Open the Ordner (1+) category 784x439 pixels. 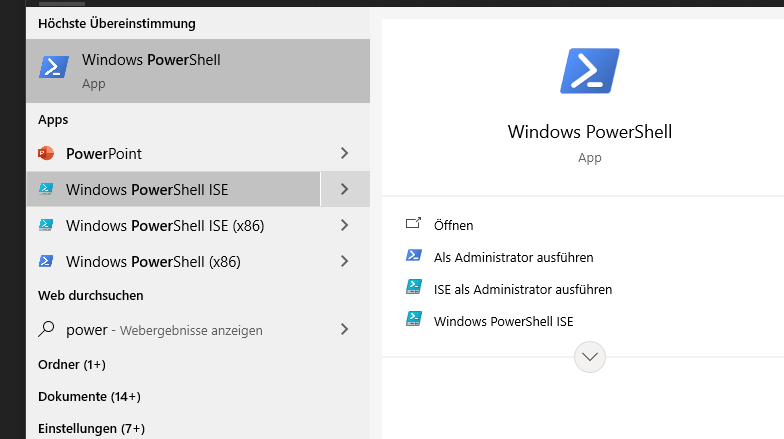coord(72,364)
